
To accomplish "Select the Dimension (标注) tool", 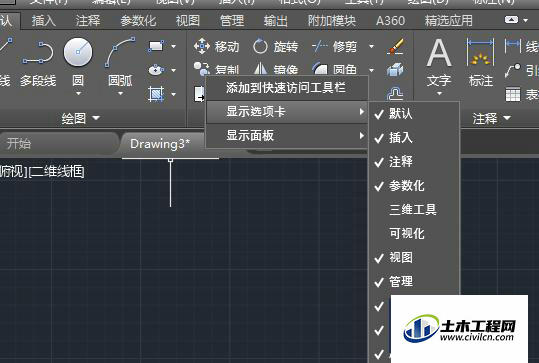I will [481, 62].
